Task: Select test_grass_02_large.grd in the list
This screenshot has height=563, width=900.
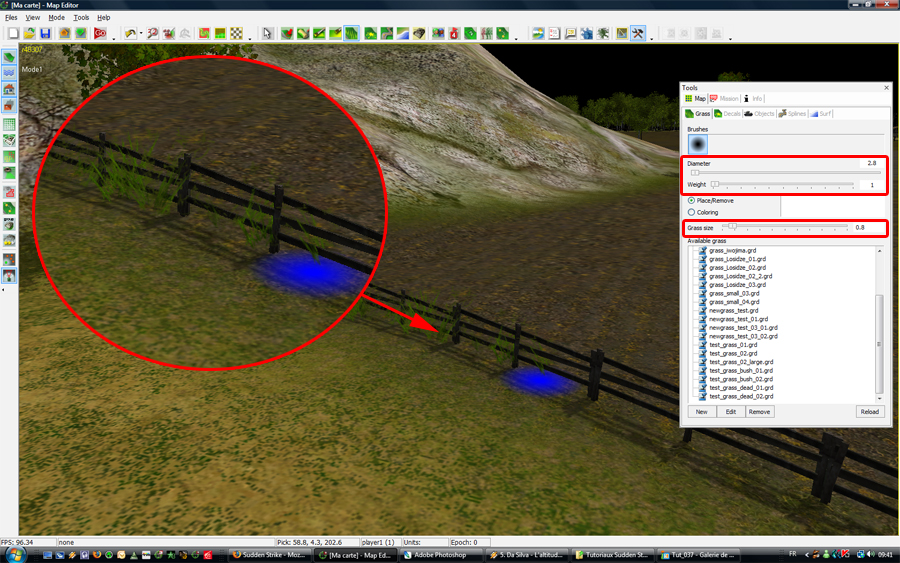Action: 740,362
